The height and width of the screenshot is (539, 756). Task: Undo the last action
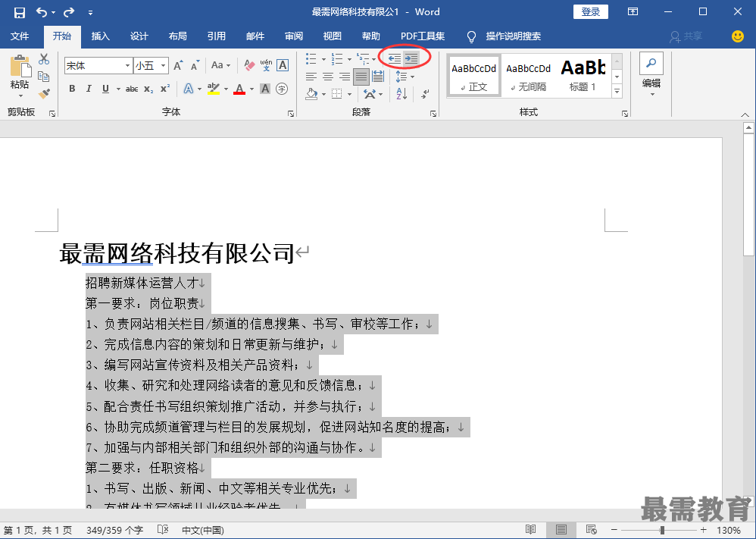[x=42, y=12]
